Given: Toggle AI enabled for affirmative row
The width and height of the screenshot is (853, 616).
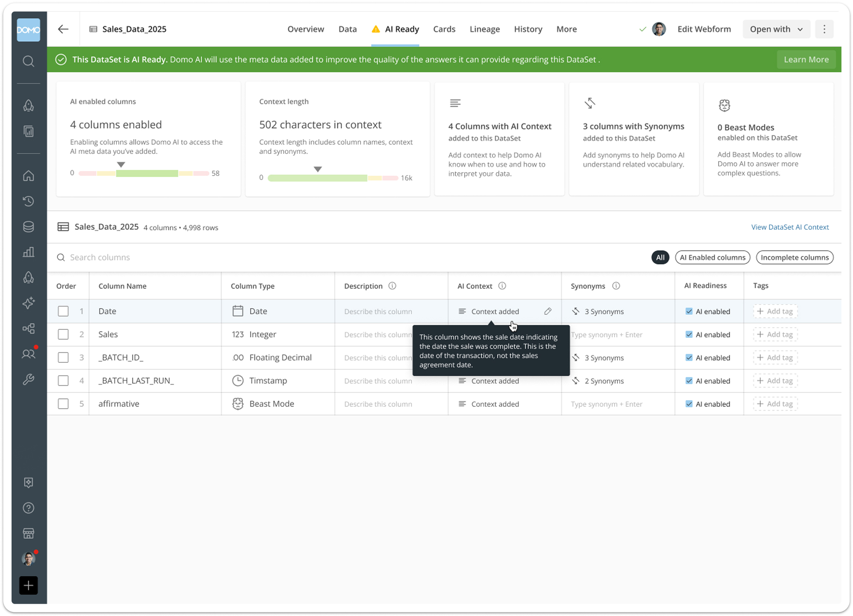Looking at the screenshot, I should [x=689, y=404].
